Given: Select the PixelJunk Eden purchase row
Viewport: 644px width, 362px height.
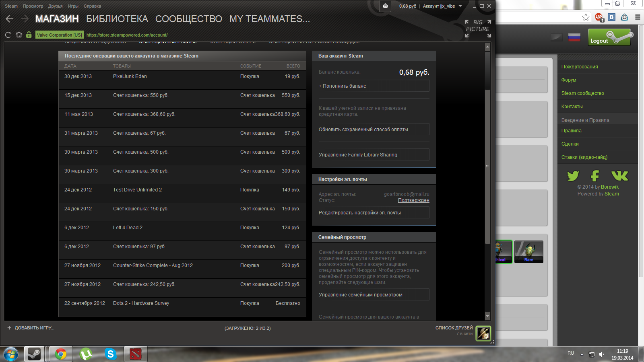Looking at the screenshot, I should pos(182,80).
